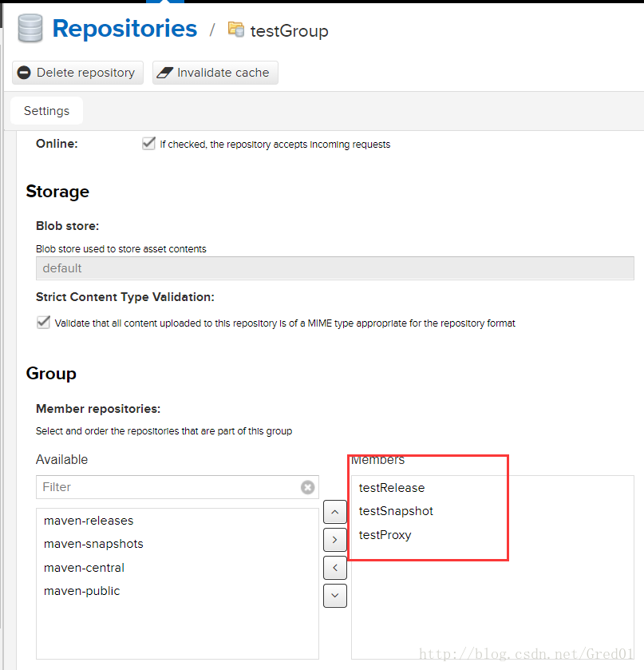This screenshot has width=644, height=670.
Task: Click Invalidate cache button
Action: click(x=215, y=73)
